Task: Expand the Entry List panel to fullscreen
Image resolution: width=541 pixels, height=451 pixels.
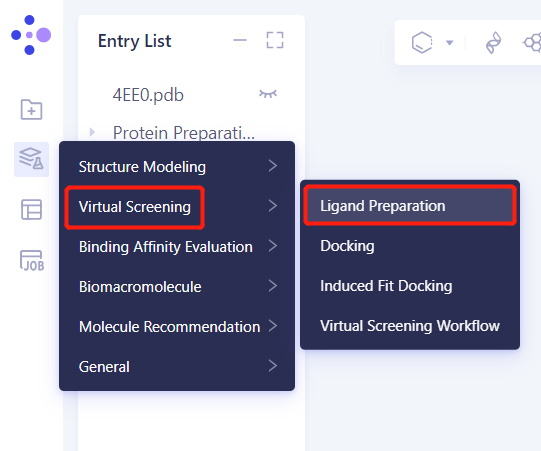Action: [x=275, y=40]
